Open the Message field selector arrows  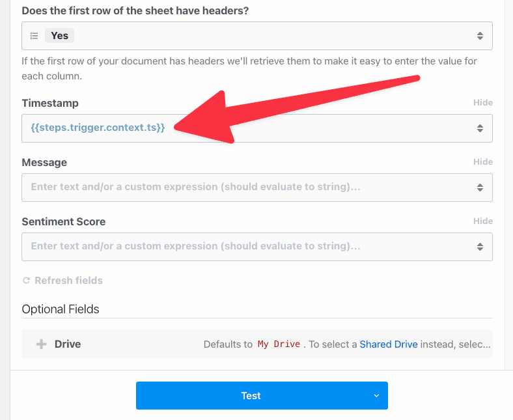pos(480,188)
